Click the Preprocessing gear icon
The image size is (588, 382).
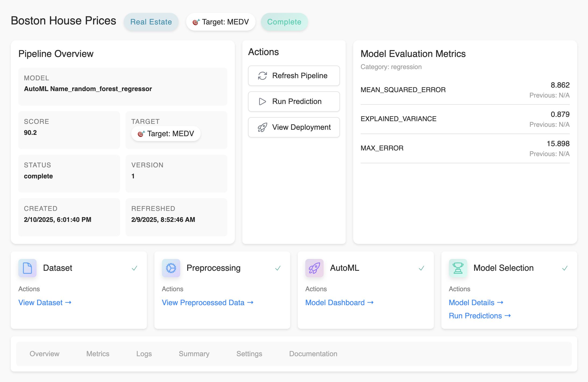pyautogui.click(x=171, y=268)
